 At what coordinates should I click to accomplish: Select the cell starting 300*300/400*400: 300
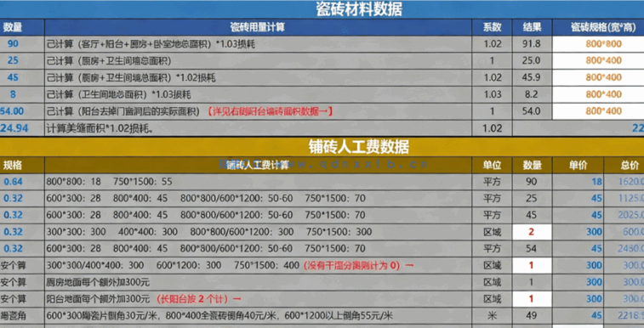pos(258,265)
